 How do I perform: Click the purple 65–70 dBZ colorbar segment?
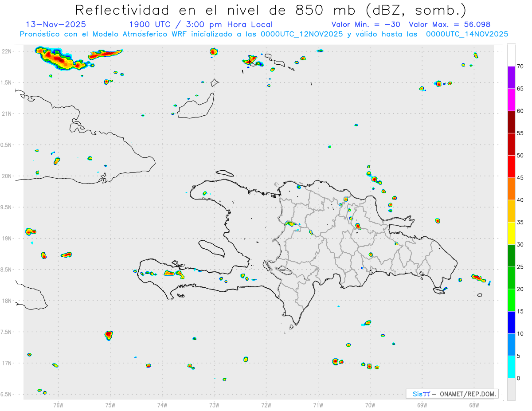511,78
